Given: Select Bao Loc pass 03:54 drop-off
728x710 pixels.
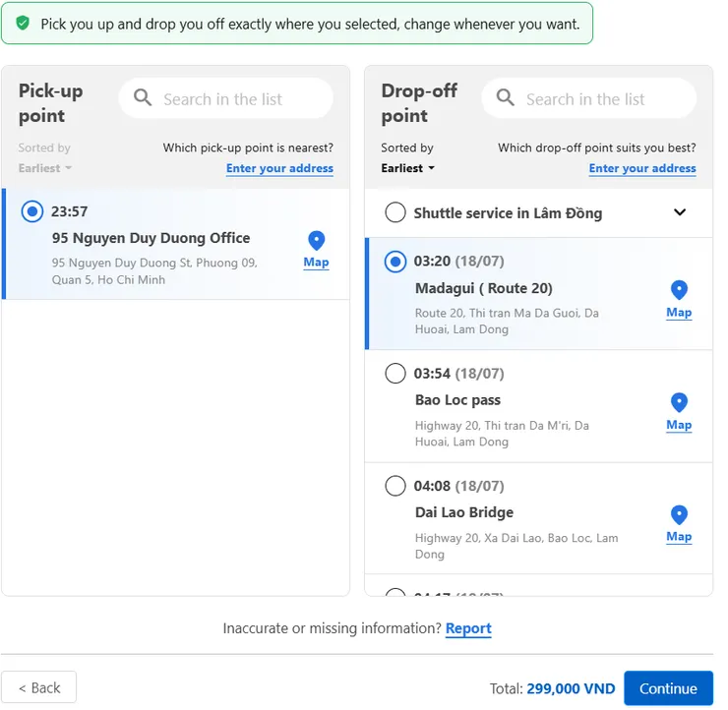Looking at the screenshot, I should point(395,374).
